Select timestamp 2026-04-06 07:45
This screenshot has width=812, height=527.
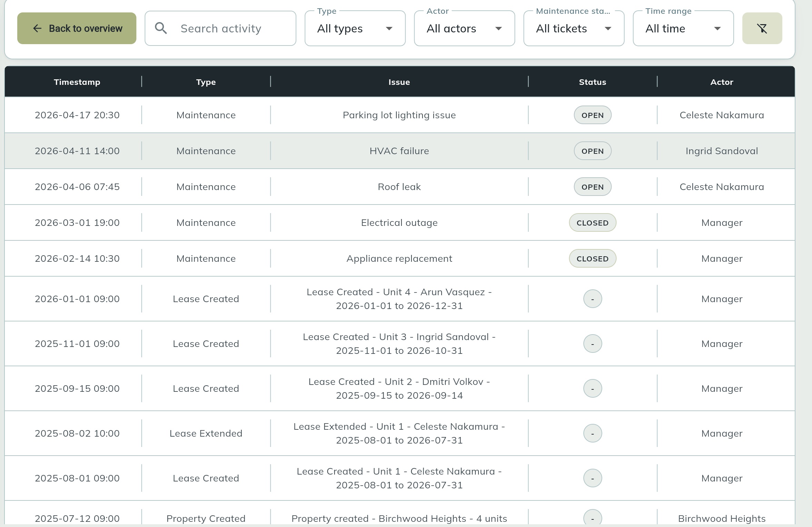(x=77, y=187)
